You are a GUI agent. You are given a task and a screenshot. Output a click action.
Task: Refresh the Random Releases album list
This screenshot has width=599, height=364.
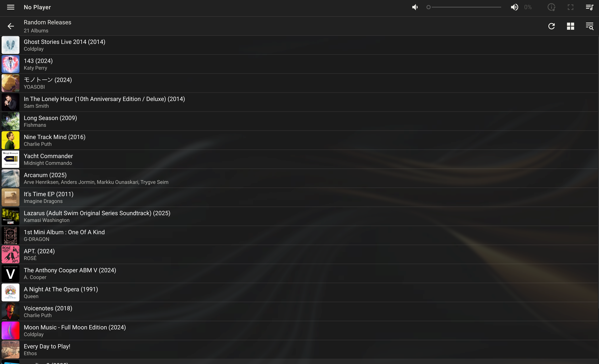click(x=551, y=26)
